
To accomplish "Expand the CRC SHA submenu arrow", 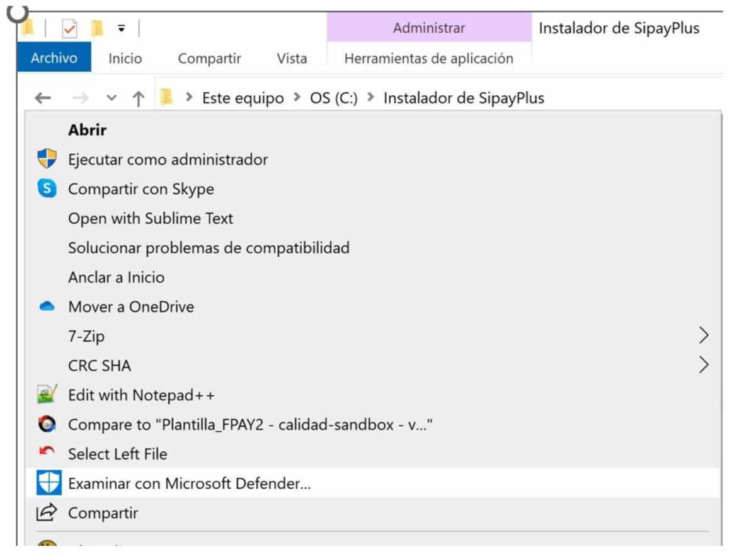I will click(704, 365).
